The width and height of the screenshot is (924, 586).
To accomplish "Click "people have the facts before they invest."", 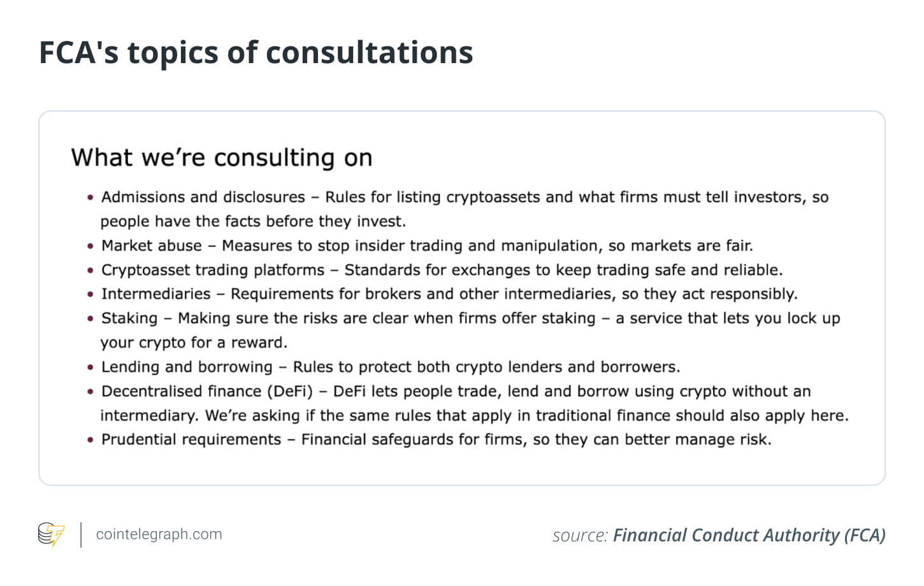I will (253, 221).
